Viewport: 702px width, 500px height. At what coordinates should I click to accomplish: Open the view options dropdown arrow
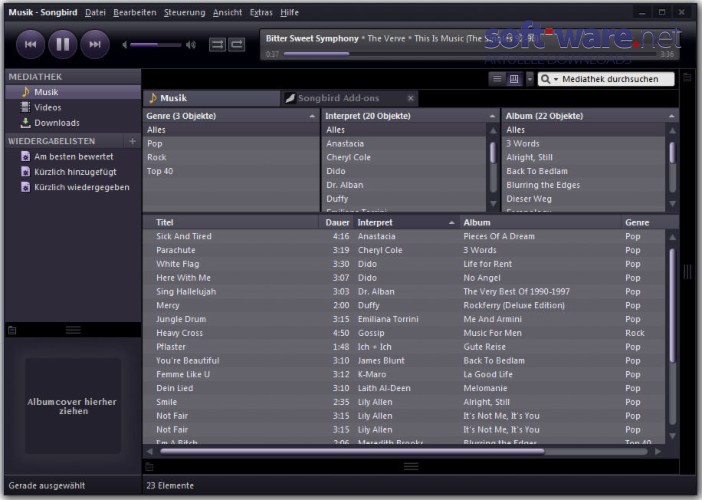[x=530, y=79]
